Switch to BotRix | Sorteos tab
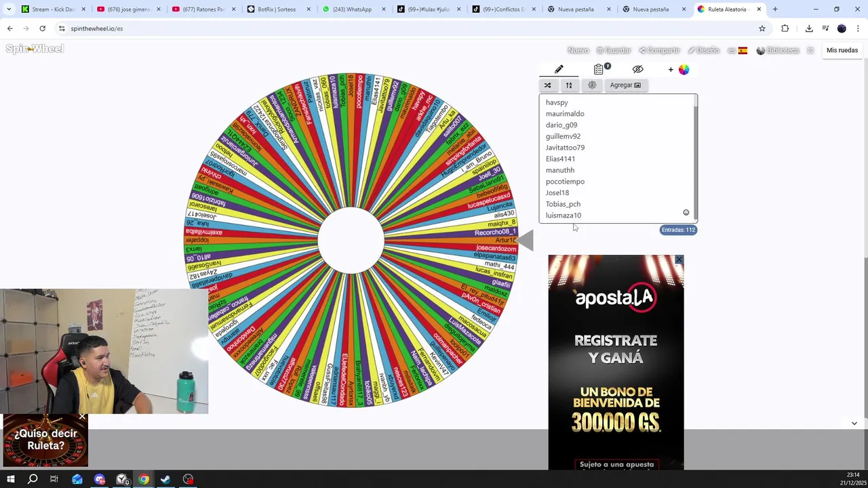The image size is (868, 488). (x=279, y=9)
